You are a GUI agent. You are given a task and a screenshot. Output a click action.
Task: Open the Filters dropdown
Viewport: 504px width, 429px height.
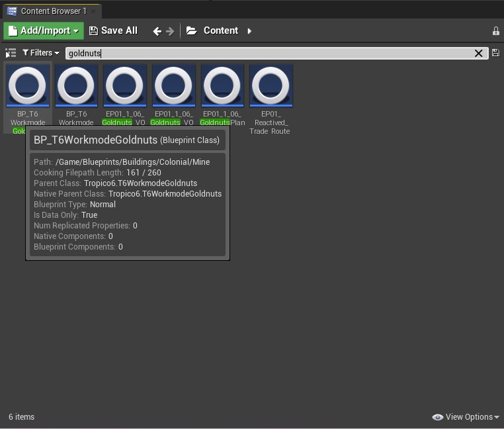click(41, 53)
